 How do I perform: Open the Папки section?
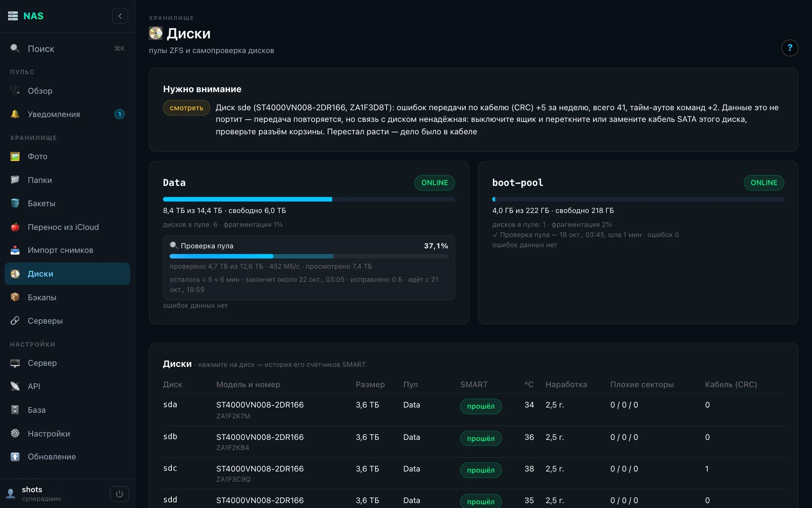click(67, 180)
